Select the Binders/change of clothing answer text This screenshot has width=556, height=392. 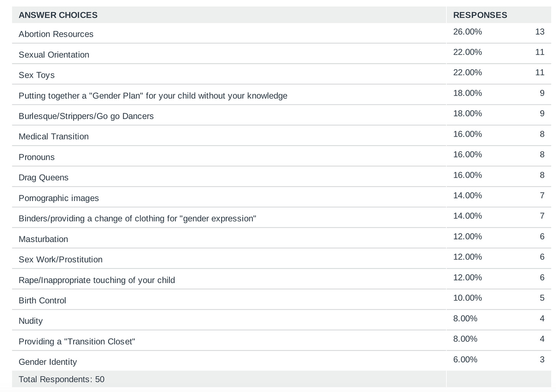coord(137,219)
